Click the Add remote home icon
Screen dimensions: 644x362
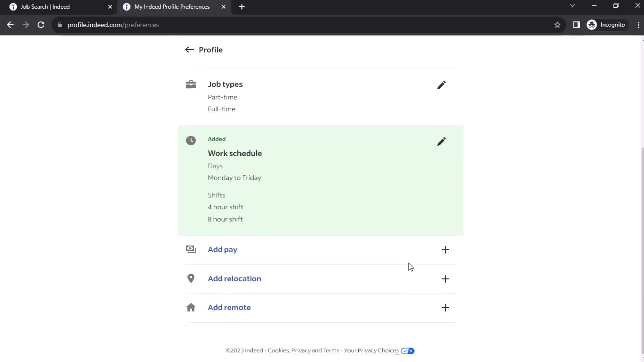tap(191, 307)
